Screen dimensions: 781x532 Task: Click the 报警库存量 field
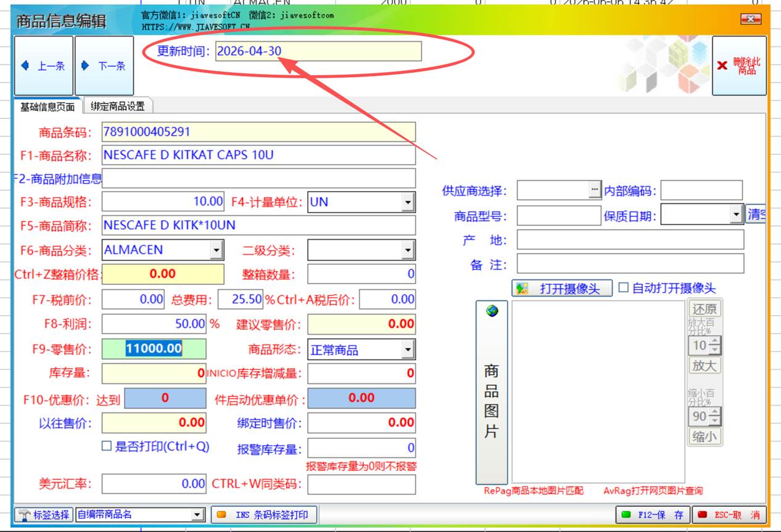click(362, 448)
